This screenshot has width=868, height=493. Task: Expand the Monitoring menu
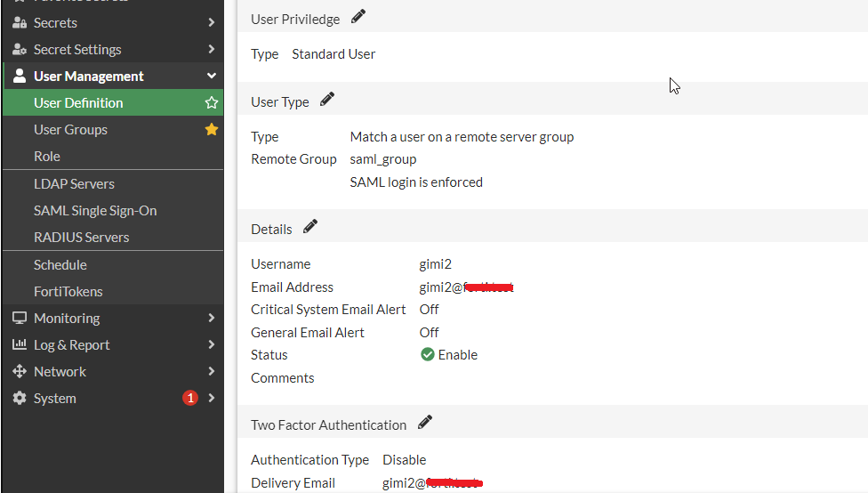[x=212, y=319]
